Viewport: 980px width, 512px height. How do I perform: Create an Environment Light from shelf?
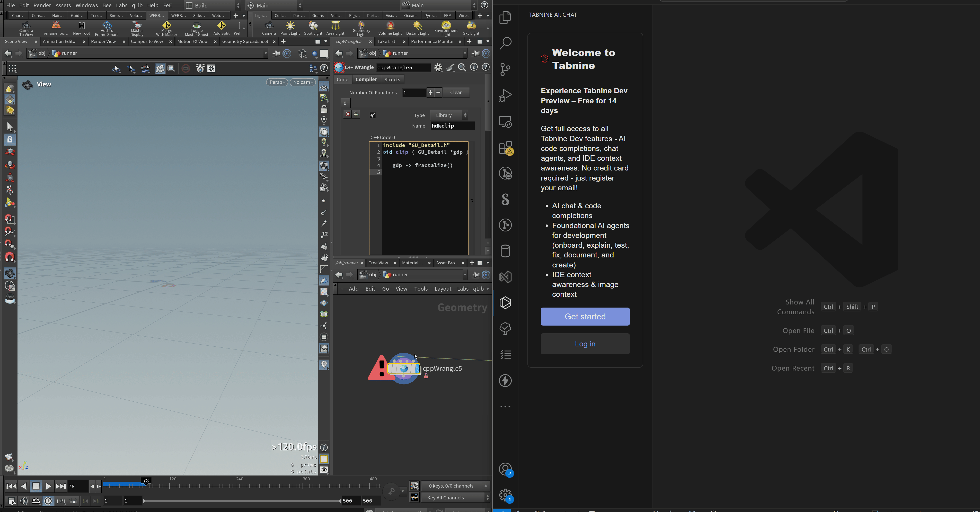446,29
